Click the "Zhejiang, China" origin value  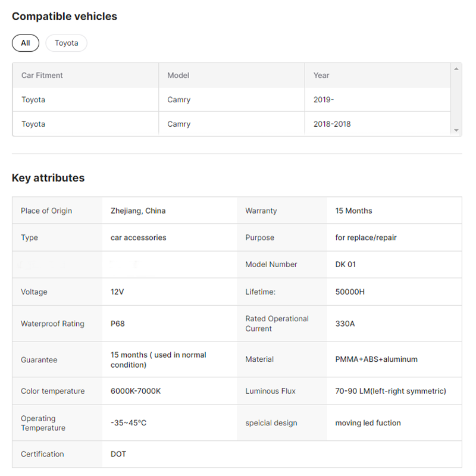[x=138, y=211]
